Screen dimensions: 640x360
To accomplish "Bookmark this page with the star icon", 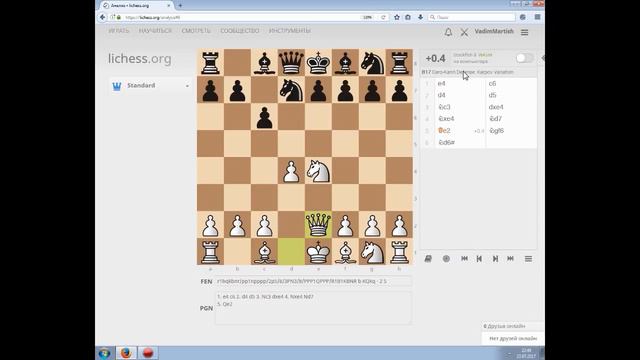I will [397, 17].
